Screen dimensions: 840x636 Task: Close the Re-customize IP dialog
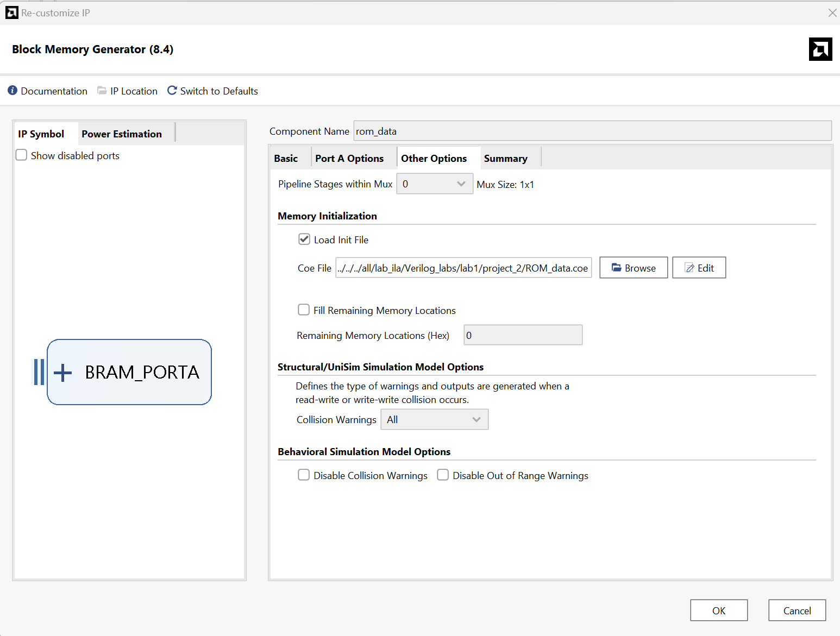pyautogui.click(x=832, y=12)
